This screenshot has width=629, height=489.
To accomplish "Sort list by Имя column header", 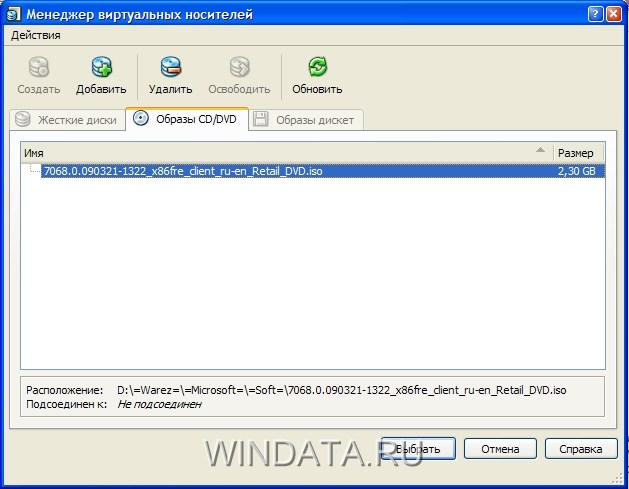I will coord(287,153).
